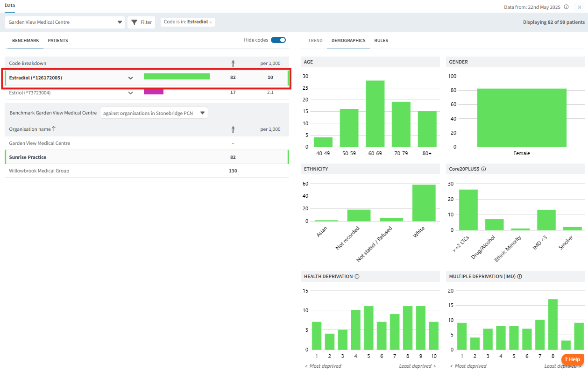The width and height of the screenshot is (588, 372).
Task: Remove the Estradiol code filter chip
Action: coord(211,22)
